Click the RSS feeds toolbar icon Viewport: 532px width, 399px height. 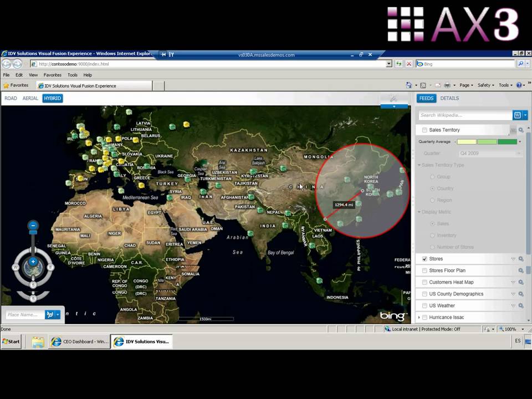click(x=423, y=85)
